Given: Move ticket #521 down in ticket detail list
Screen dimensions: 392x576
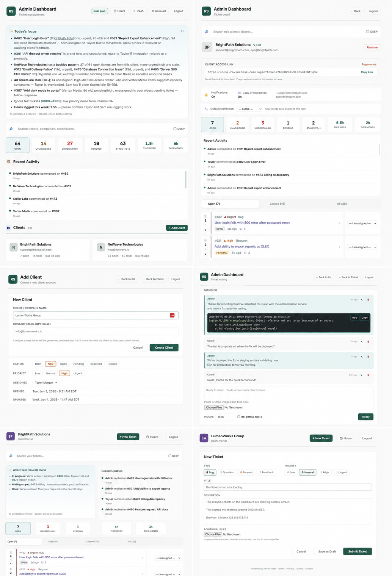Looking at the screenshot, I should 205,254.
